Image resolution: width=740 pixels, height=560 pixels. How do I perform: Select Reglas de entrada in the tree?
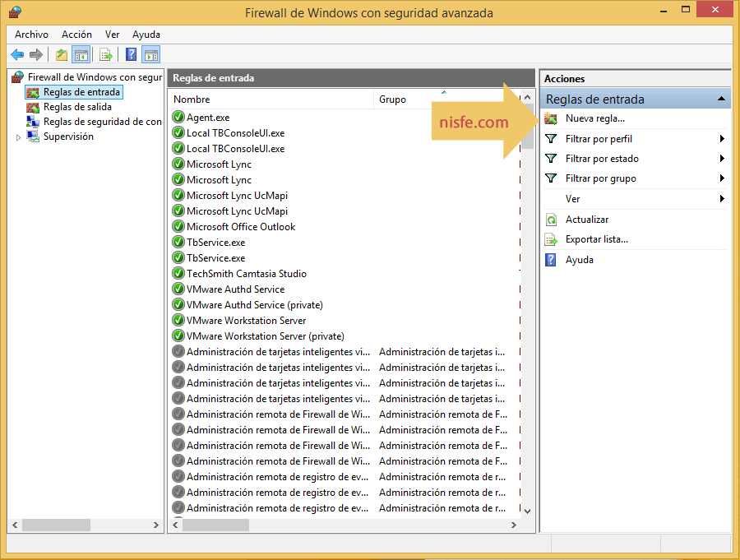pos(81,92)
